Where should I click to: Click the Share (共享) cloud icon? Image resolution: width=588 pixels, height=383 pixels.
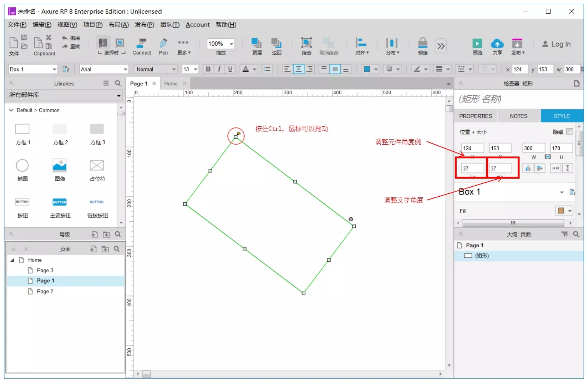[497, 43]
